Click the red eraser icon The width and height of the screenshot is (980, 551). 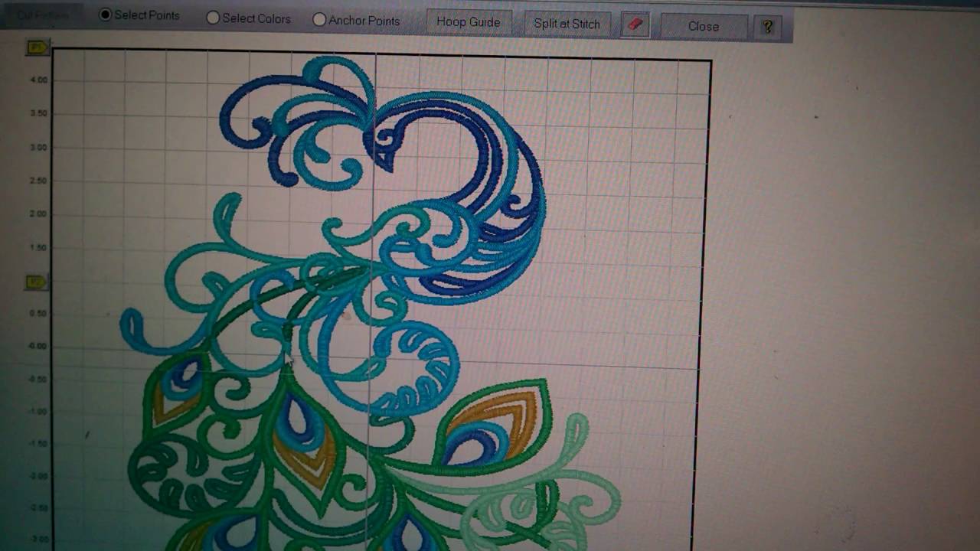635,25
